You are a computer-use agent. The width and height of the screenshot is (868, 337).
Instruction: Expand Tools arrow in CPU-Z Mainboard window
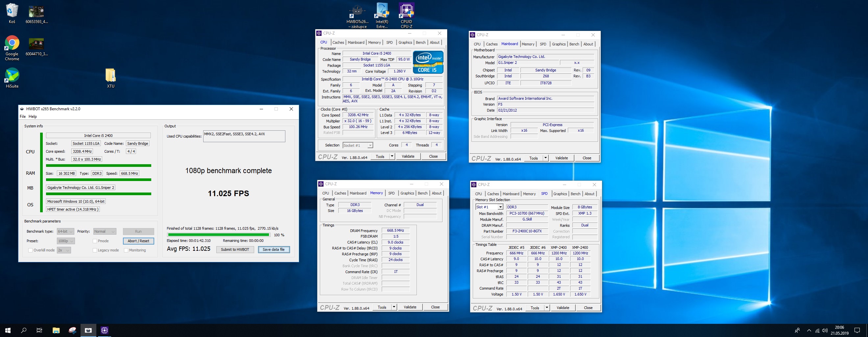[545, 158]
